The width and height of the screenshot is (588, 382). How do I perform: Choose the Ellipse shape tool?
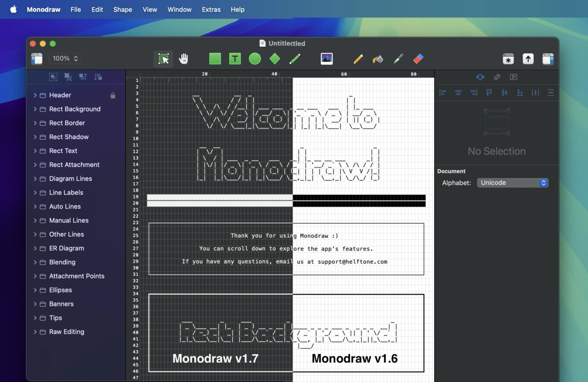[x=255, y=59]
